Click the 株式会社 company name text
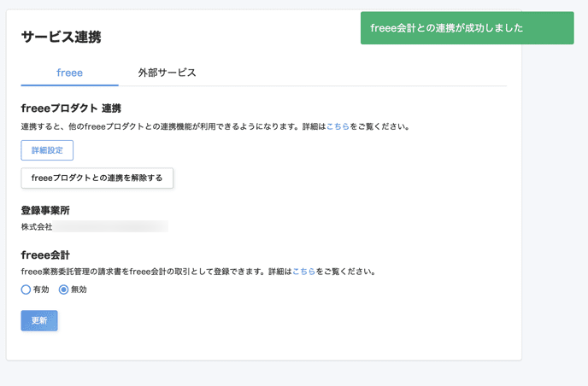 [x=37, y=226]
